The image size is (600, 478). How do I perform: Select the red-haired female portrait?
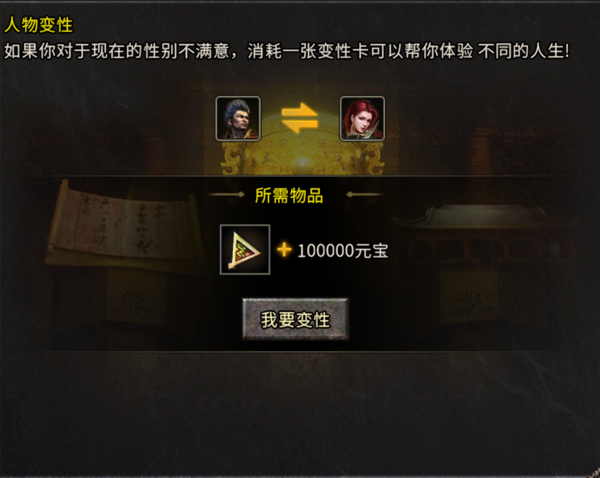[362, 119]
